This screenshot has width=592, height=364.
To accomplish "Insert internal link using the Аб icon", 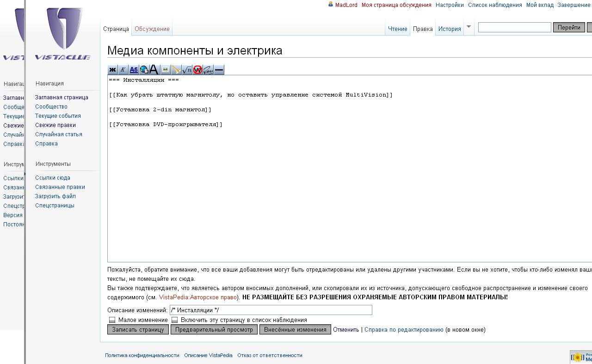I will 134,70.
